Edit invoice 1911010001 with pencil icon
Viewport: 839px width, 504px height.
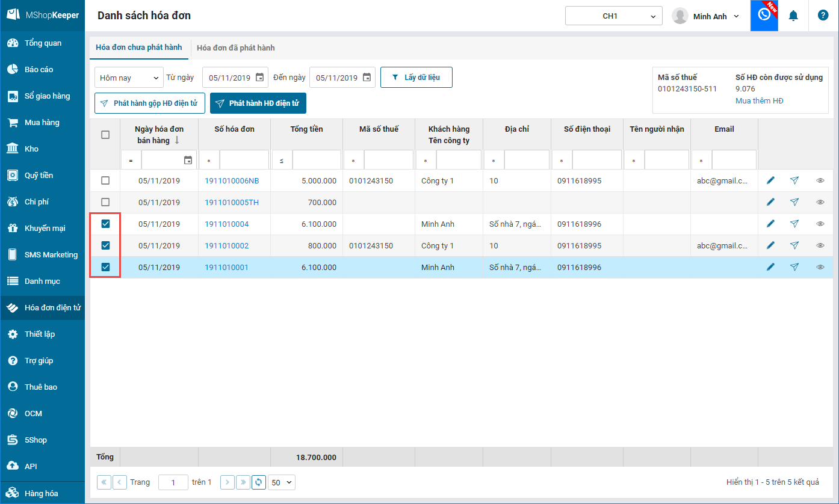[770, 267]
